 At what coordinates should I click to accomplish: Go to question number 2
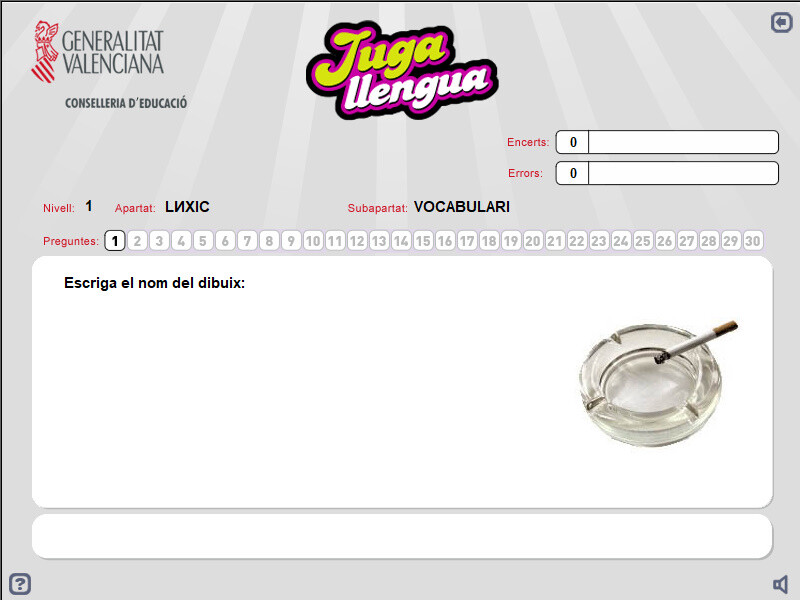tap(137, 241)
